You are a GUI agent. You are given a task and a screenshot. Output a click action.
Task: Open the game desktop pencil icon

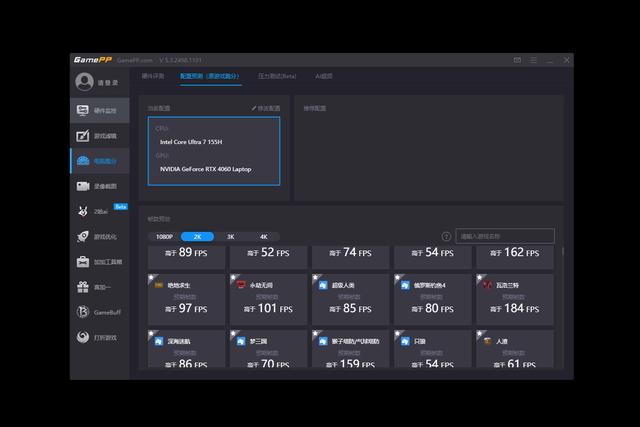(x=82, y=136)
